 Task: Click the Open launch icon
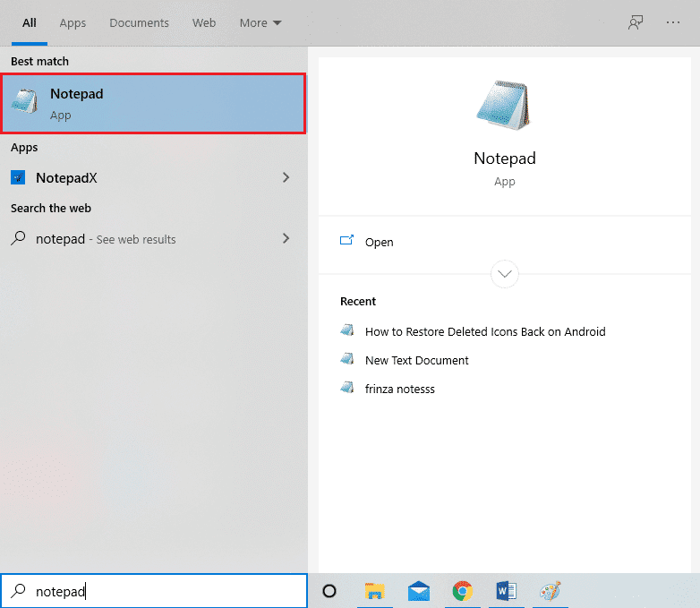click(x=346, y=240)
